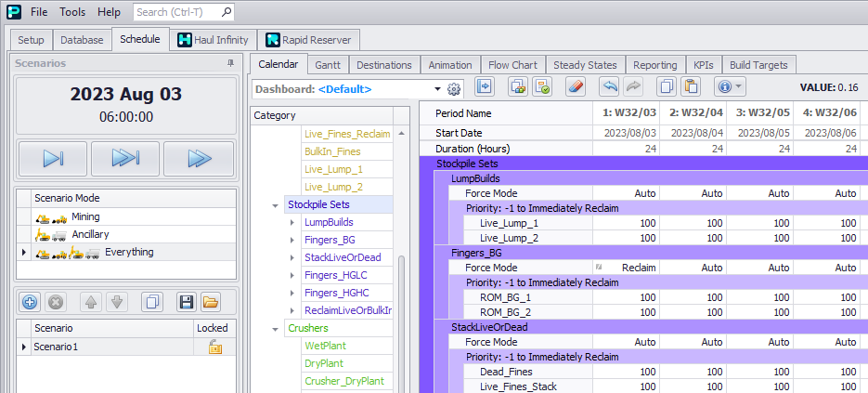This screenshot has width=868, height=393.
Task: Step forward one period in schedule
Action: coord(52,159)
